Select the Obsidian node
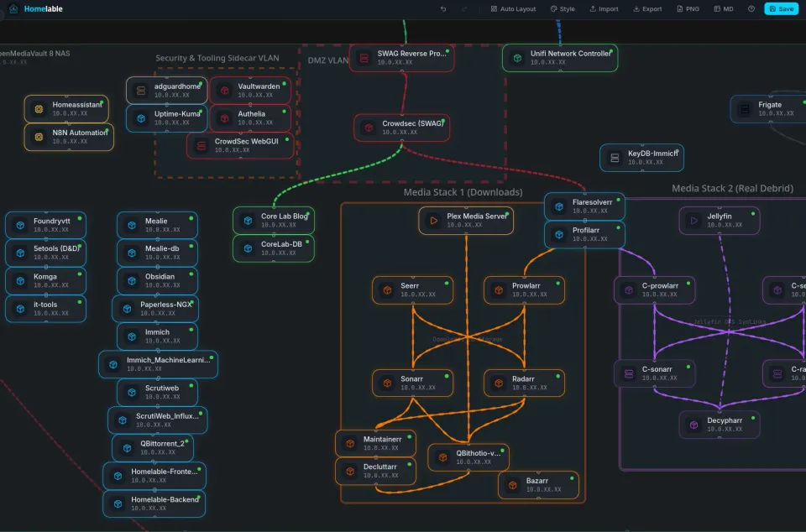The width and height of the screenshot is (806, 532). [157, 280]
